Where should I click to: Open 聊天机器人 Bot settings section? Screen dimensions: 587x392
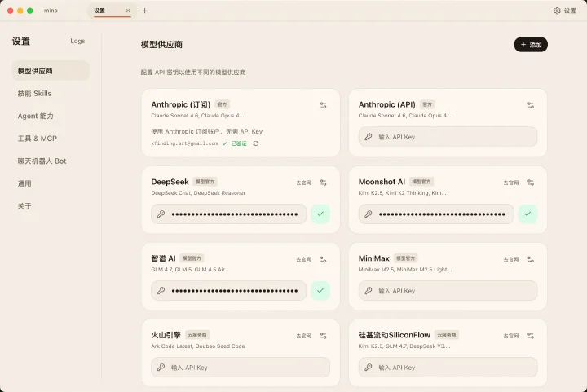point(51,161)
